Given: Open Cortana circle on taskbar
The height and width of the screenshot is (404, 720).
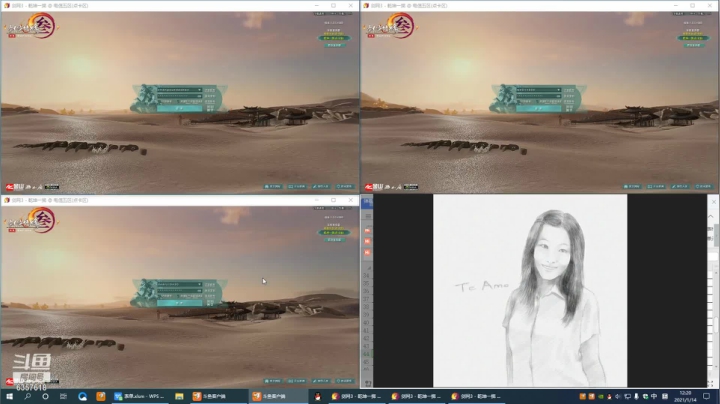Looking at the screenshot, I should coord(45,396).
